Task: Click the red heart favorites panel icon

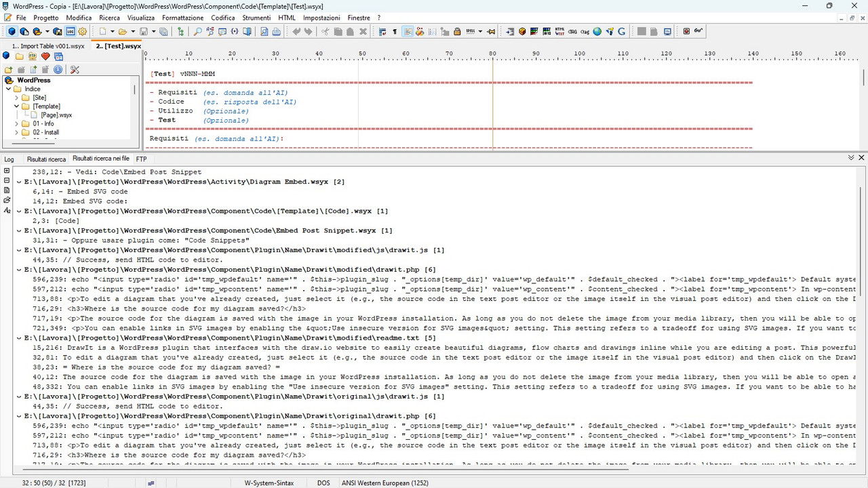Action: point(45,56)
